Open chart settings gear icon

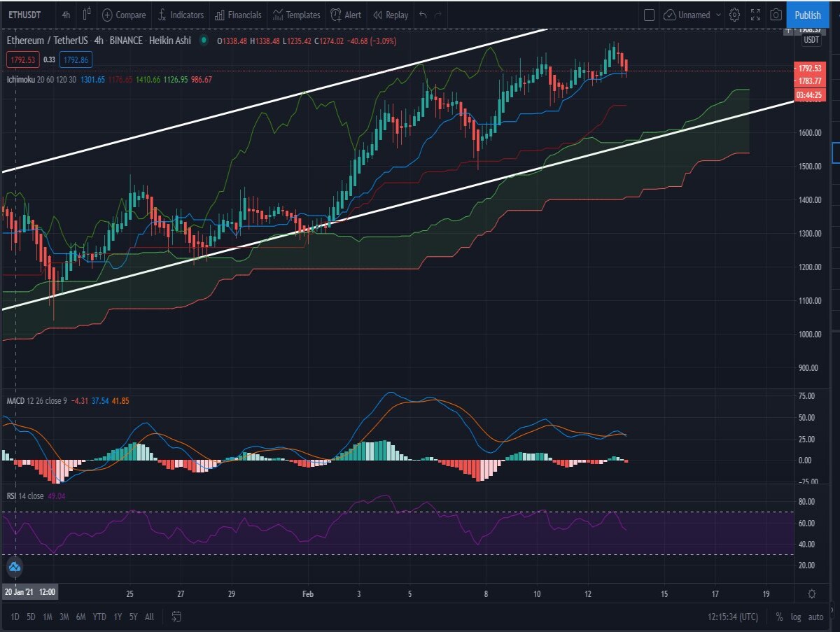pyautogui.click(x=734, y=15)
